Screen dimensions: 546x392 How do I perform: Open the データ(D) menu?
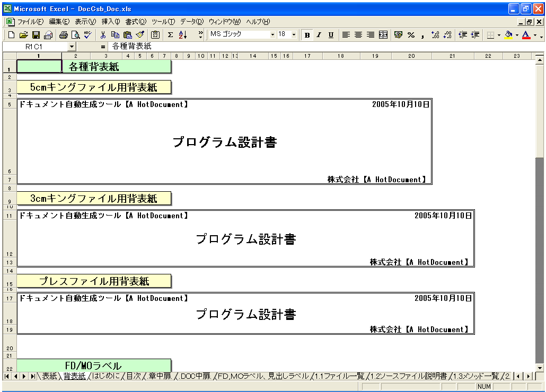(x=192, y=22)
